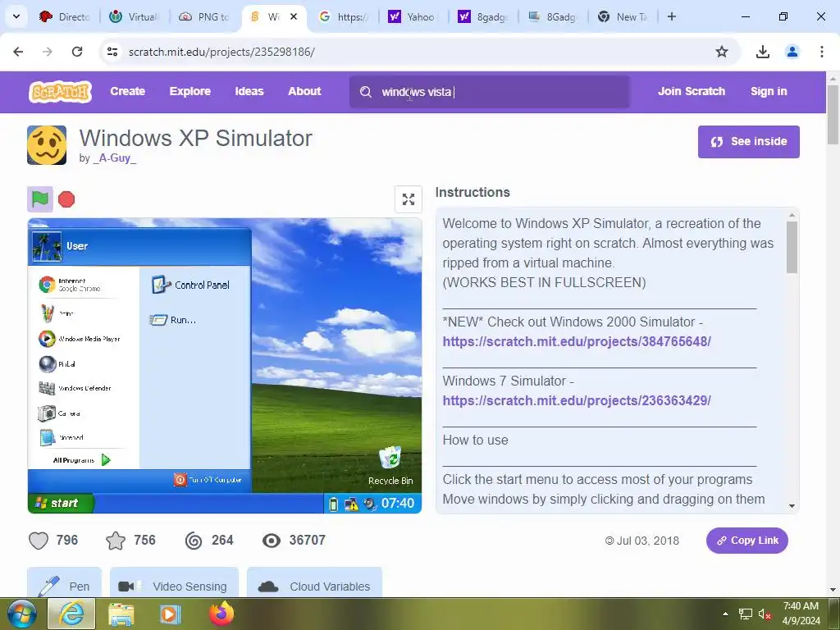The height and width of the screenshot is (630, 840).
Task: Open tab search dropdown arrow
Action: tap(16, 16)
